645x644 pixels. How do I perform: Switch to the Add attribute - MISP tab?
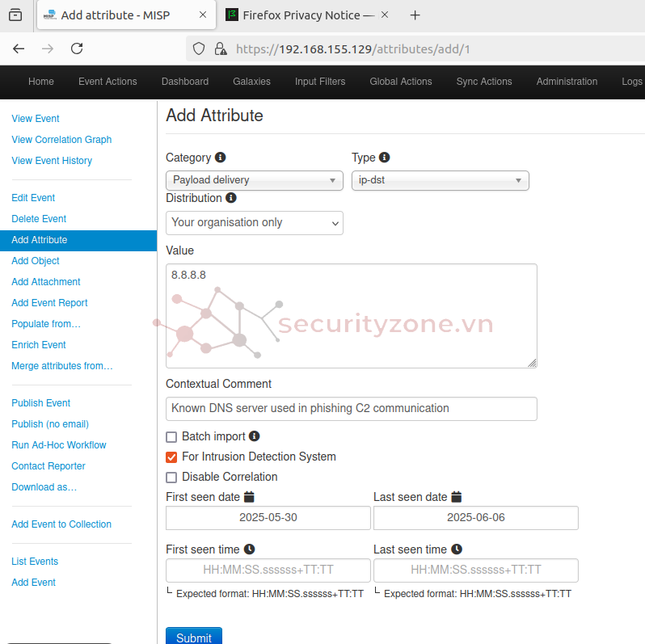(126, 15)
